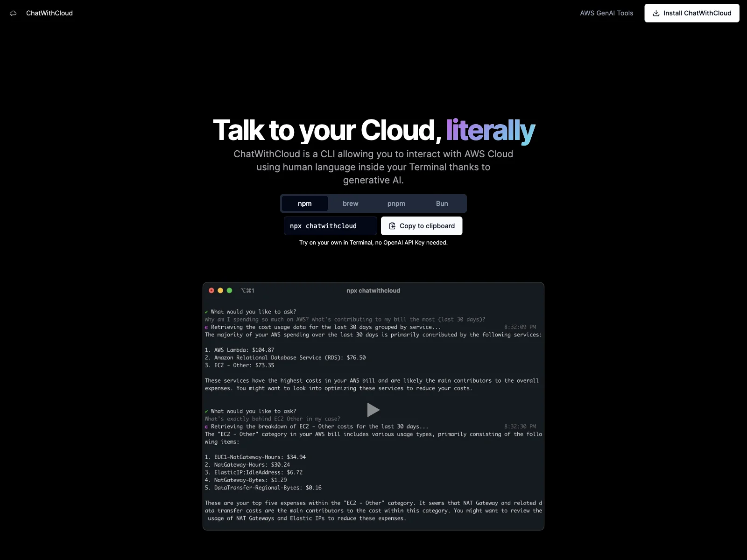This screenshot has height=560, width=747.
Task: Click the 'EC2 - Other: $73.35' line
Action: click(240, 365)
